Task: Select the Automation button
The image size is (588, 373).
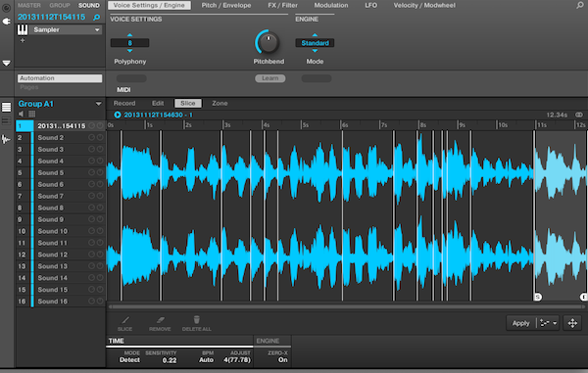Action: pyautogui.click(x=60, y=78)
